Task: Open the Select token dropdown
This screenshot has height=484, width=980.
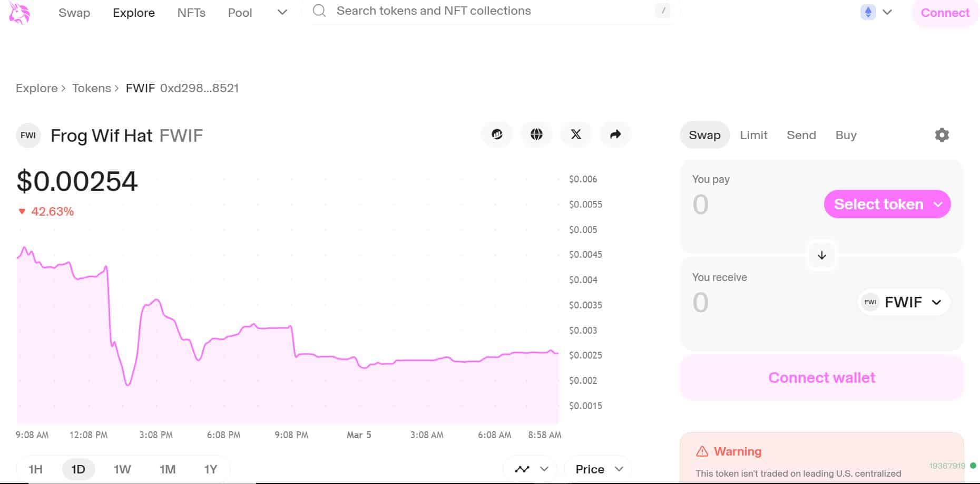Action: click(887, 204)
